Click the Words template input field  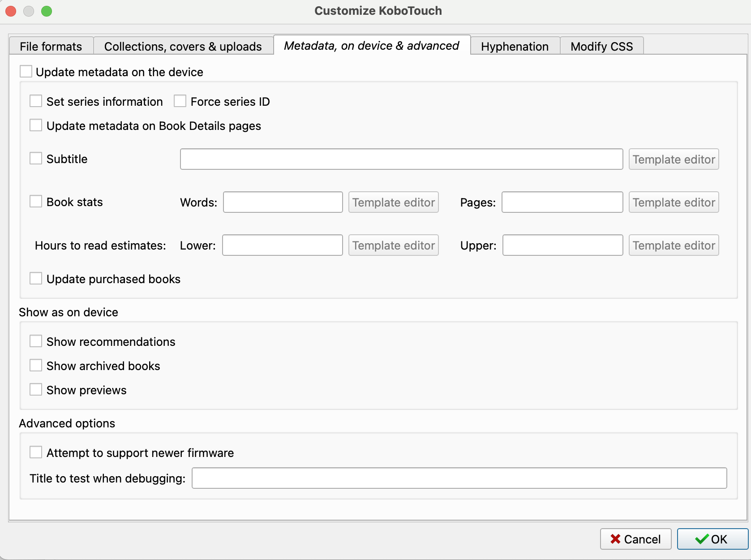pyautogui.click(x=283, y=202)
